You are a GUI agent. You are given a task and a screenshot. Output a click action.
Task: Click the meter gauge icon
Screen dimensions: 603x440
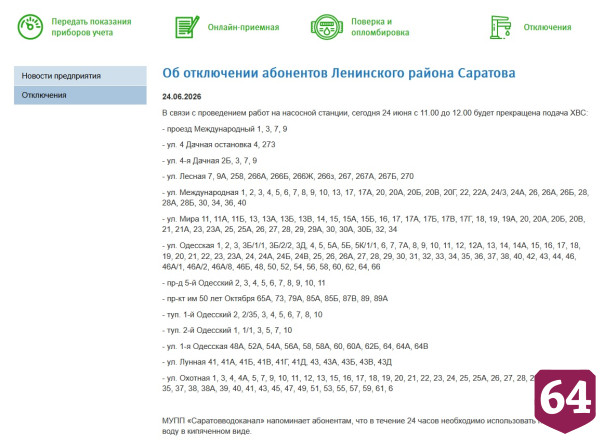click(x=30, y=27)
